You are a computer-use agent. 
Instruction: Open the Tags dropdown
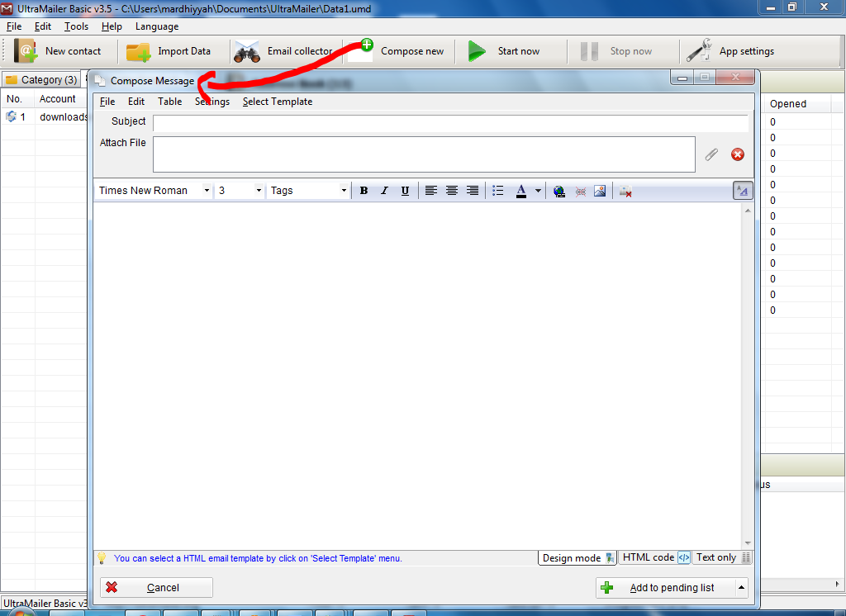(x=344, y=191)
